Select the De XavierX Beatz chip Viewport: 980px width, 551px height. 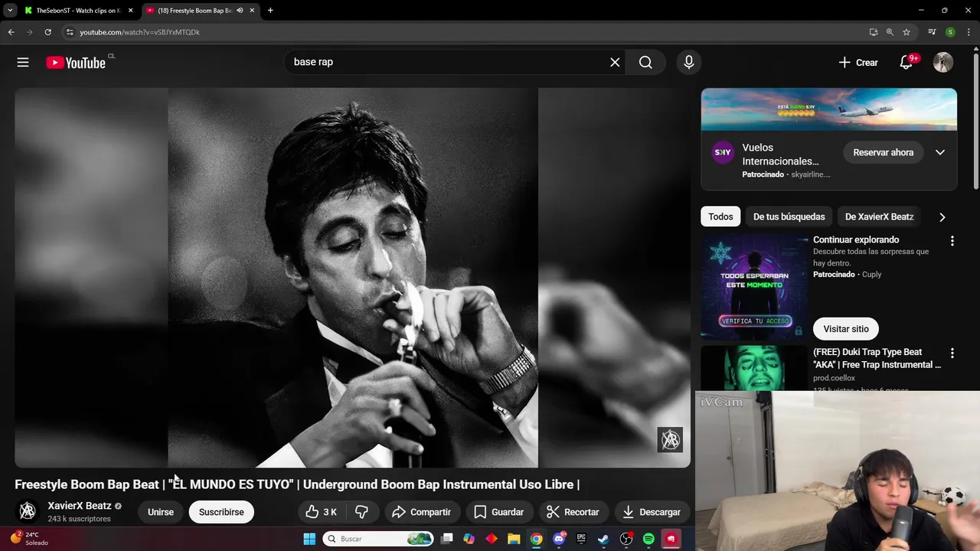(879, 217)
